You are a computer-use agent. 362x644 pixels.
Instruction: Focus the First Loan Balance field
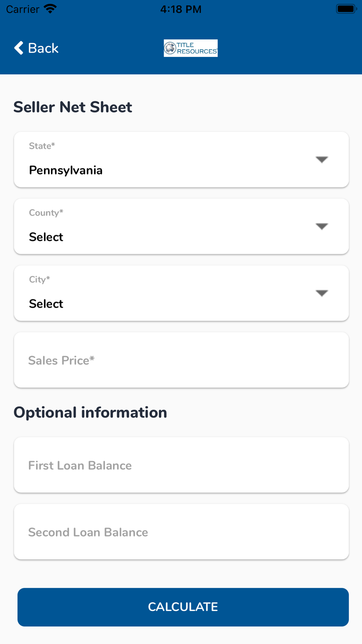click(181, 465)
